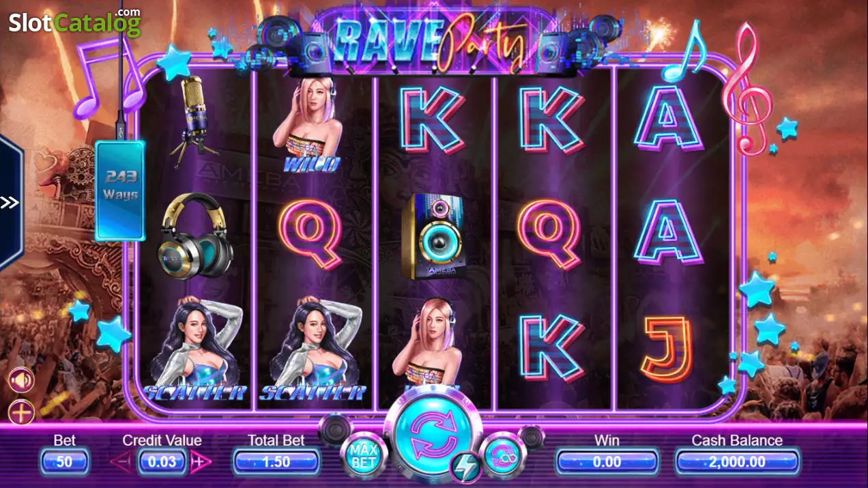This screenshot has width=868, height=488.
Task: Decrease credit value with left arrow
Action: pyautogui.click(x=121, y=462)
